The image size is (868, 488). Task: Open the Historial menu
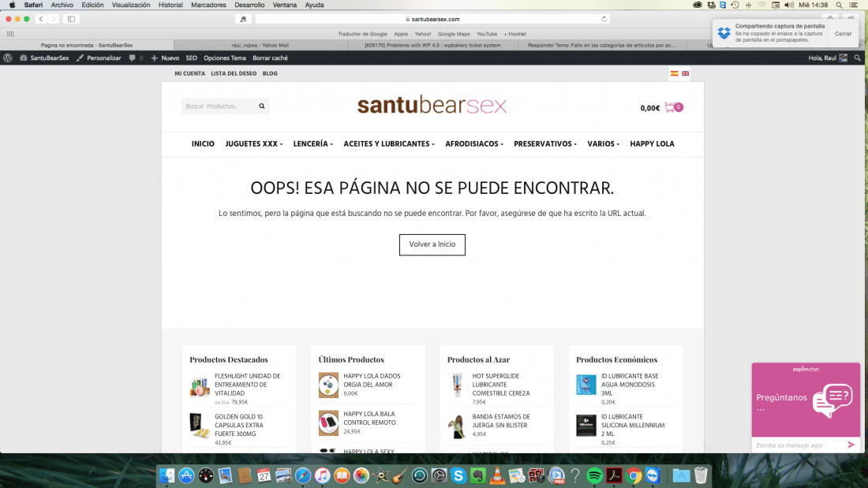pyautogui.click(x=170, y=5)
